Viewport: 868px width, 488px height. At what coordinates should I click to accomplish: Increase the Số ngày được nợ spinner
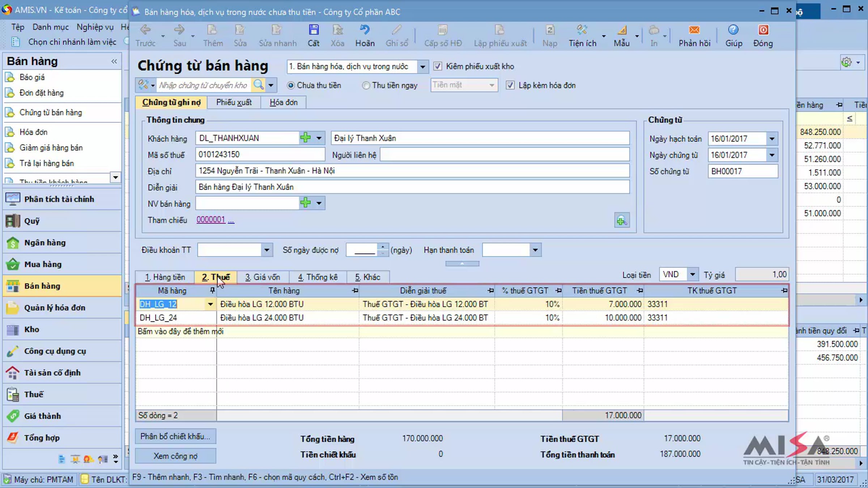point(383,247)
